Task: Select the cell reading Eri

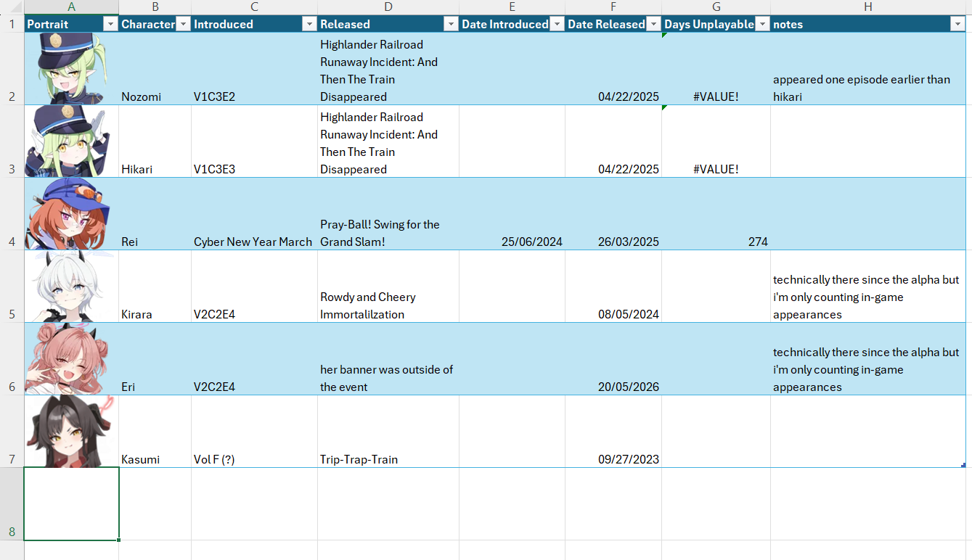Action: coord(155,359)
